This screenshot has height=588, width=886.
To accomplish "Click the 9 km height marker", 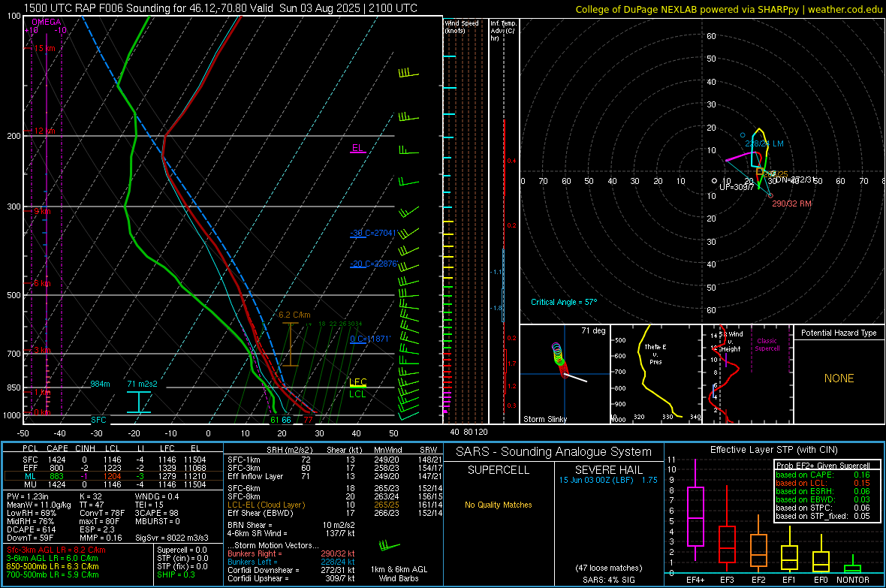I will coord(42,211).
